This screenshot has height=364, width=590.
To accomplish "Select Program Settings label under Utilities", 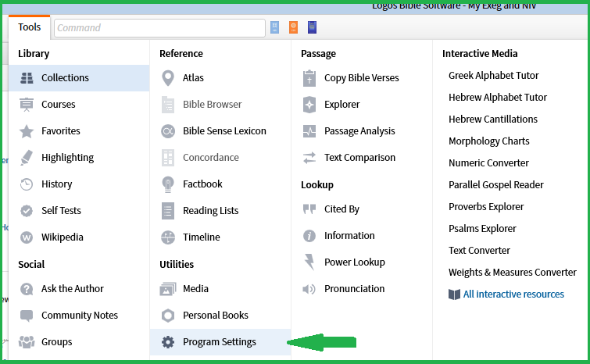I will pos(220,342).
